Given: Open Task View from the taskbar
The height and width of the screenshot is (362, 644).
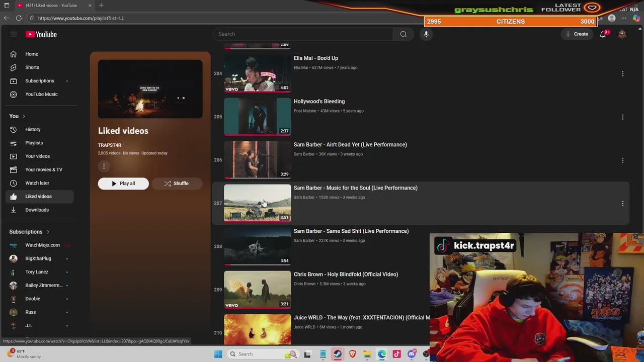Looking at the screenshot, I should click(307, 354).
